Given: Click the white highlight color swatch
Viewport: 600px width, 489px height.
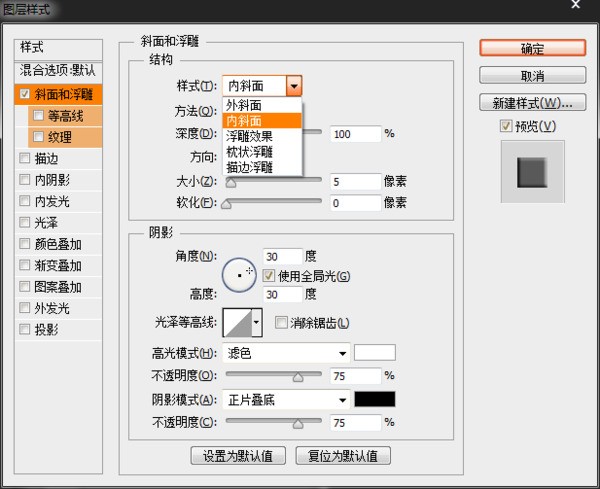Looking at the screenshot, I should pyautogui.click(x=375, y=353).
